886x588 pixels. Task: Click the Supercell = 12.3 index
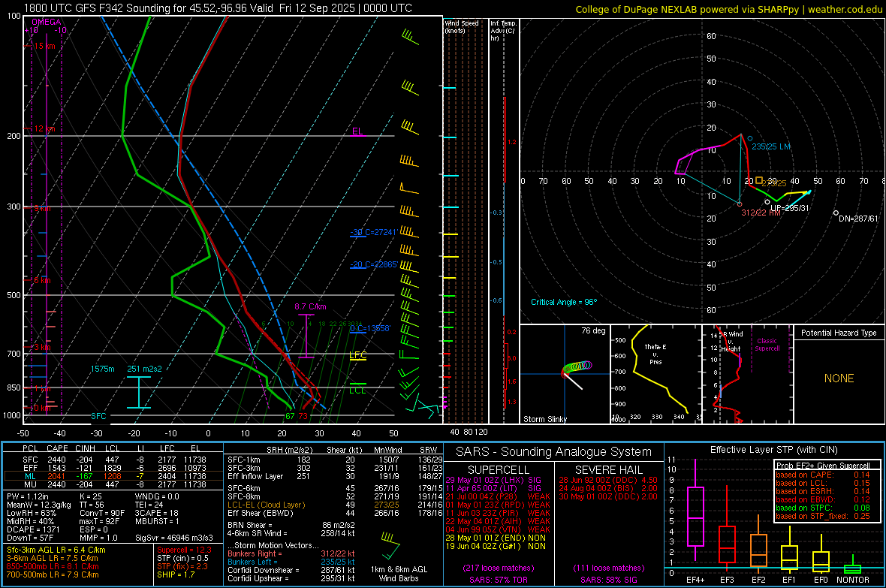[x=184, y=550]
